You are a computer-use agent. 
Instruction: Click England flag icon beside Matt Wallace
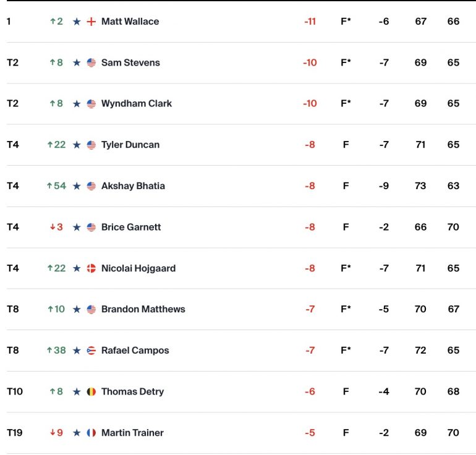point(91,22)
